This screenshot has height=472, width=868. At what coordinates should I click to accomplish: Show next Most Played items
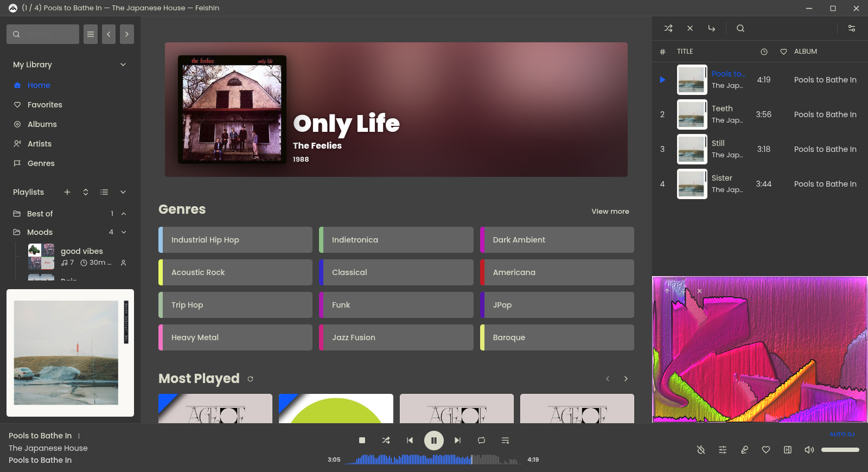626,379
